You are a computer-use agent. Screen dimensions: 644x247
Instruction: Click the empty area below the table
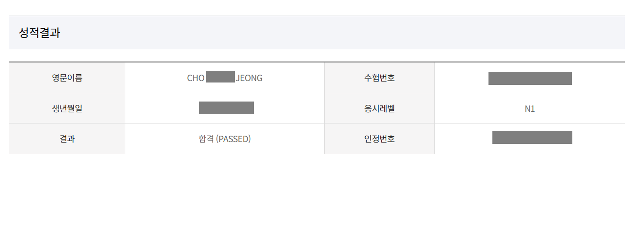pyautogui.click(x=317, y=200)
